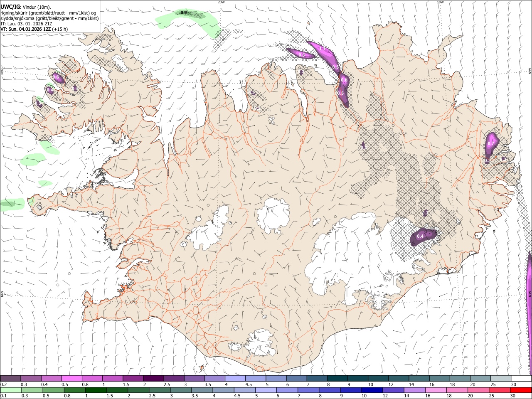Viewport: 532px width, 399px height.
Task: Click the "UWC/IG" heading in the legend box
Action: coord(10,7)
